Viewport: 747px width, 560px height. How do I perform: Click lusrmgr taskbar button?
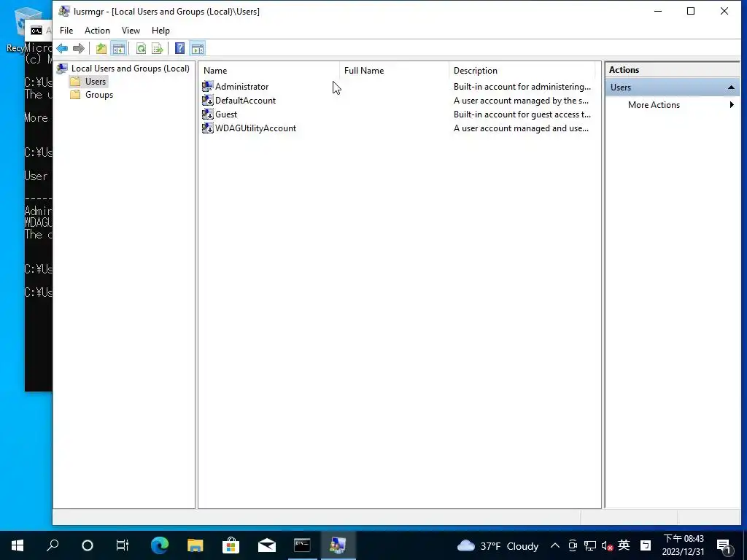(338, 545)
